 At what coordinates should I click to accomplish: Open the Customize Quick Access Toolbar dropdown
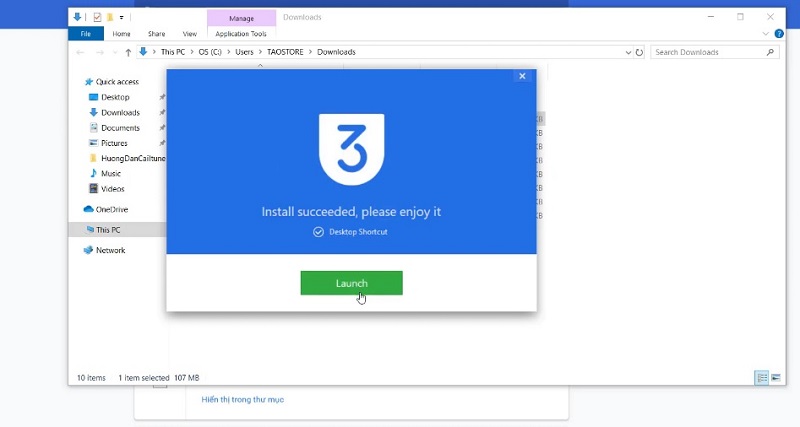[121, 17]
